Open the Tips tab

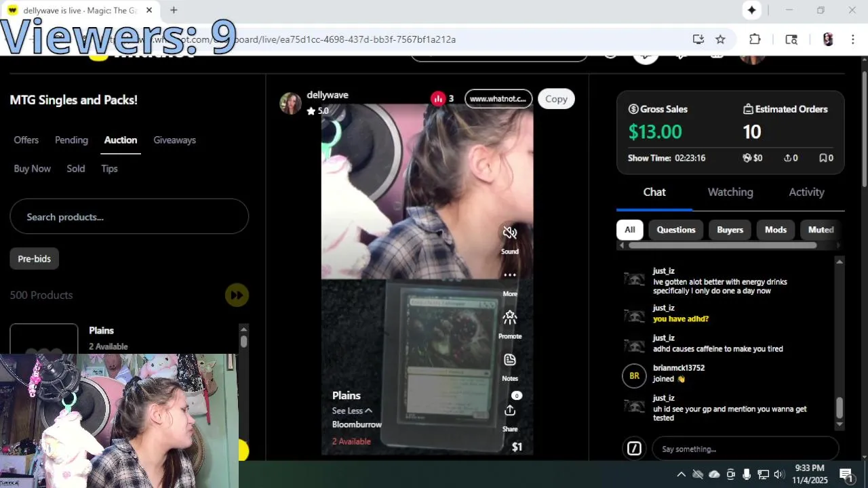point(109,169)
